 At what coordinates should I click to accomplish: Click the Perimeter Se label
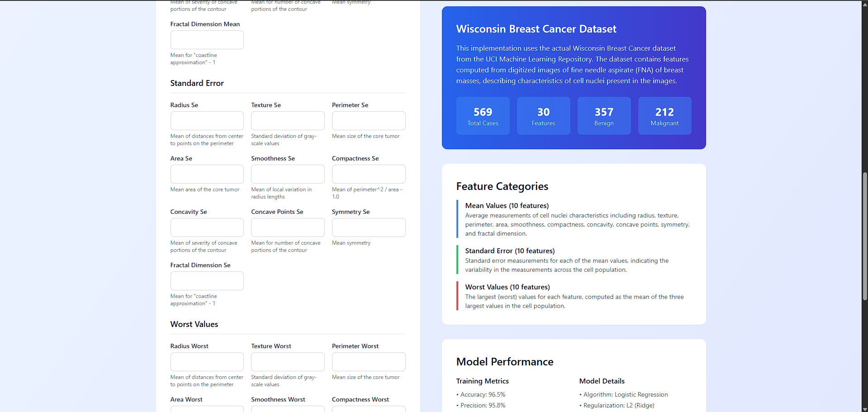(x=350, y=105)
